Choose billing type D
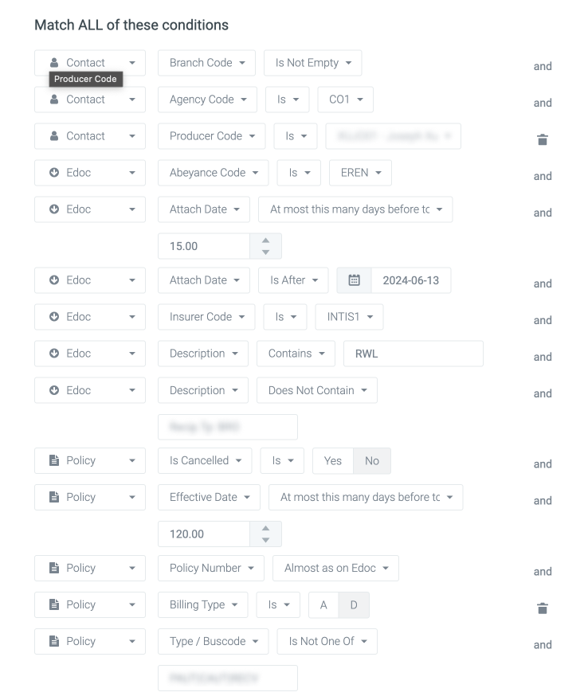The height and width of the screenshot is (700, 588). point(354,605)
